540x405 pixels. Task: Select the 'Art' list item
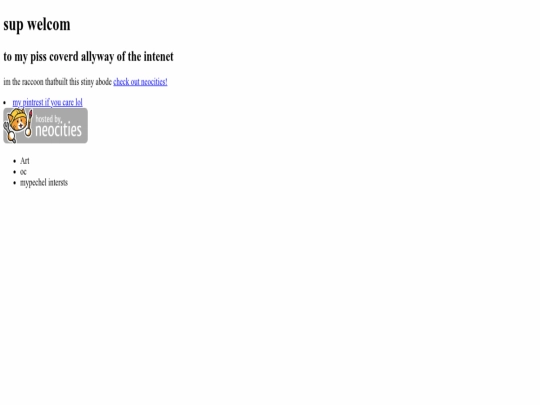[x=25, y=161]
